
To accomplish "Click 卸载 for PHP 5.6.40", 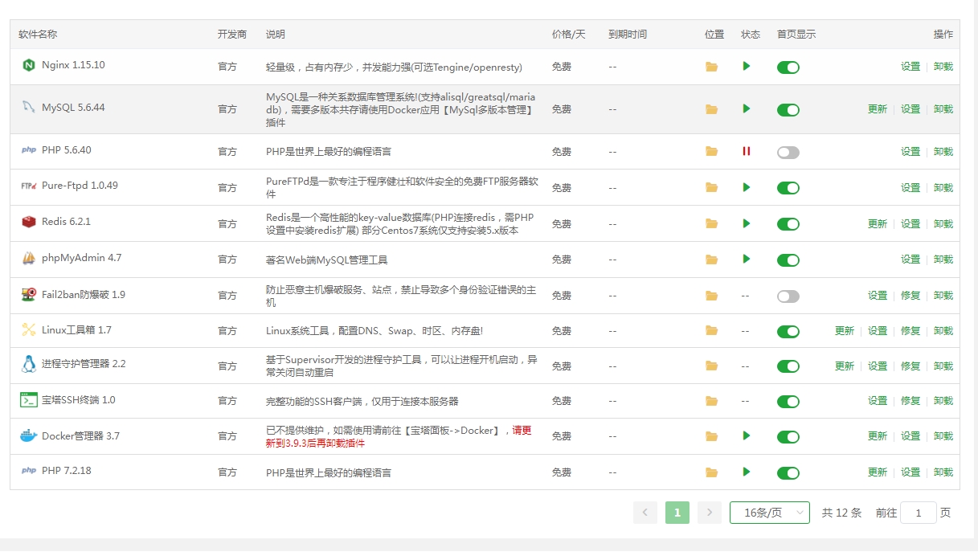I will click(x=943, y=152).
